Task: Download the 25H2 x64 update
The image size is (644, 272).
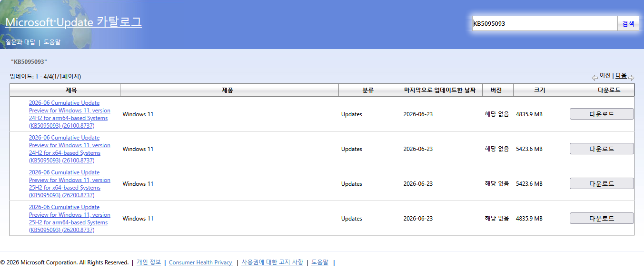Action: click(x=602, y=183)
